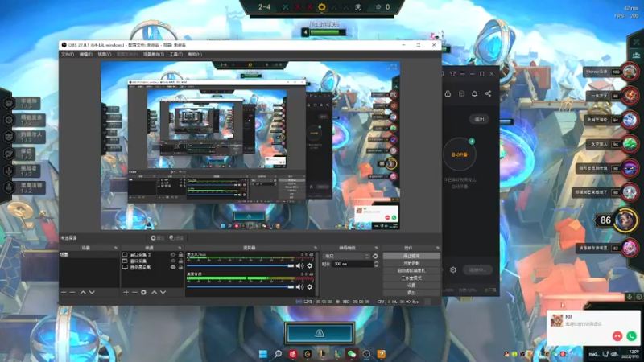Open source properties gear in the sources toolbar
The image size is (644, 362).
(143, 292)
